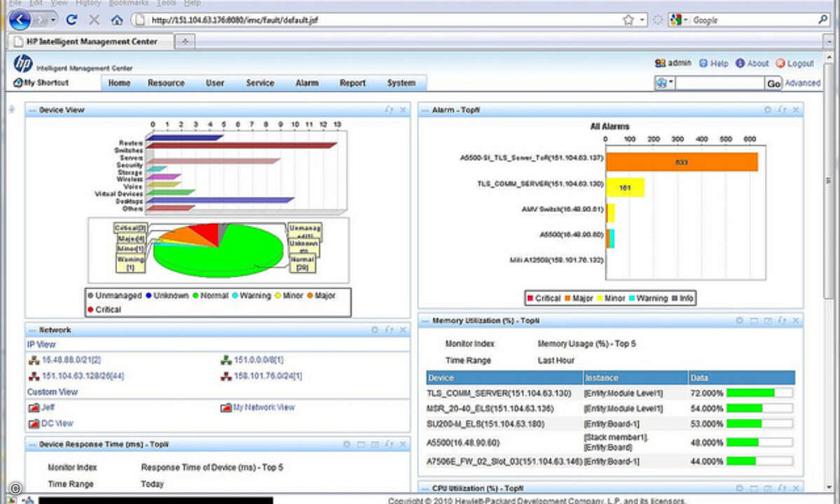Viewport: 840px width, 504px height.
Task: Open settings gear of Alarm TopN panel
Action: (768, 110)
